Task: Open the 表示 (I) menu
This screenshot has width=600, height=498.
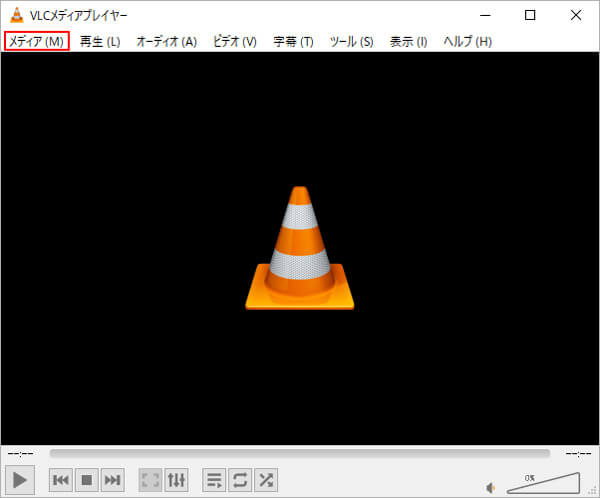Action: pyautogui.click(x=408, y=41)
